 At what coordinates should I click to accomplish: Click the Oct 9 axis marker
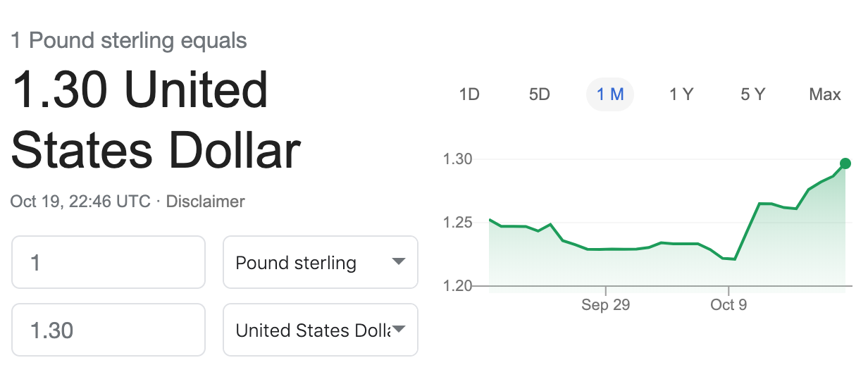(x=729, y=305)
